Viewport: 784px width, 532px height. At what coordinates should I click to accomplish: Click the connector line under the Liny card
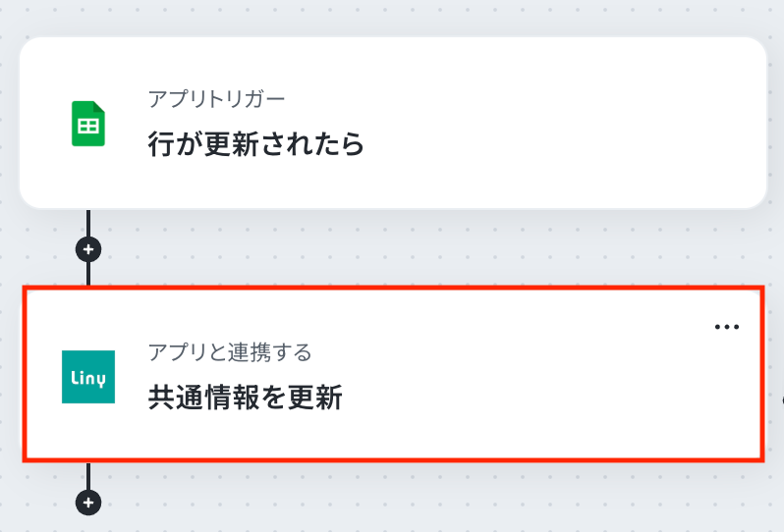88,475
